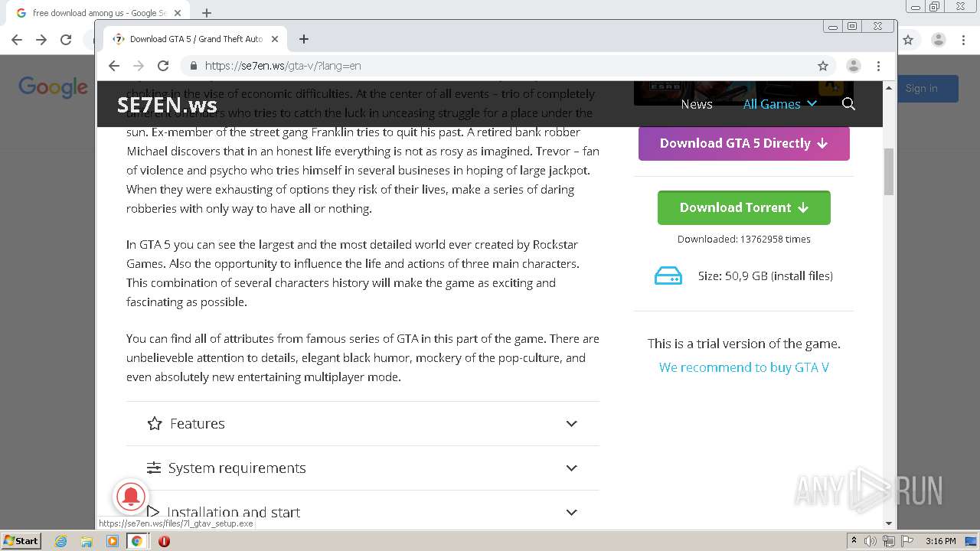Click the scrollbar up arrow
Screen dimensions: 980x551
pyautogui.click(x=889, y=87)
